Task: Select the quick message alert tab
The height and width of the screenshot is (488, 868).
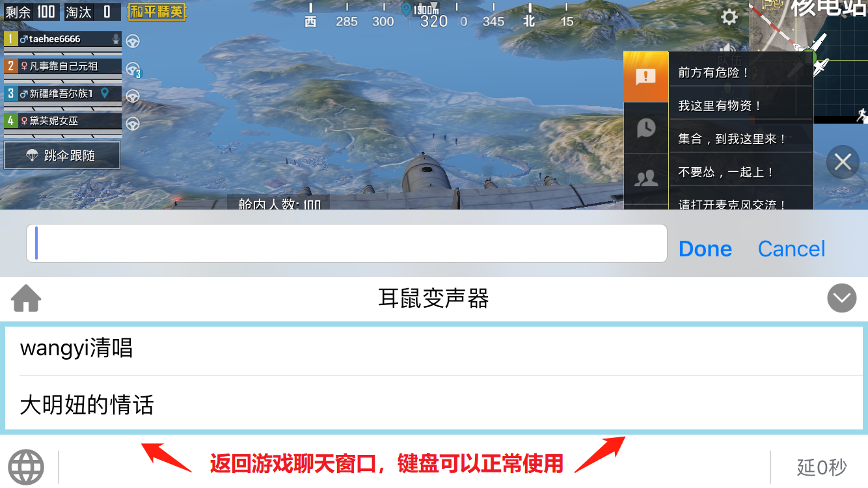Action: tap(645, 77)
